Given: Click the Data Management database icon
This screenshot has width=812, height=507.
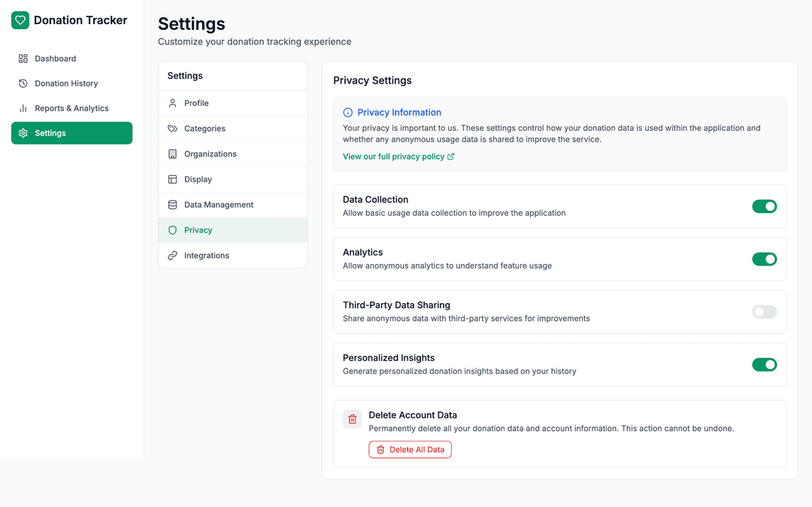Looking at the screenshot, I should click(x=173, y=205).
